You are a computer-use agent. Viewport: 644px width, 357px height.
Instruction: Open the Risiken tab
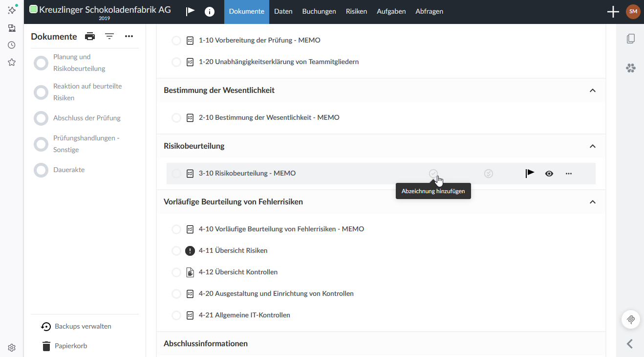356,12
